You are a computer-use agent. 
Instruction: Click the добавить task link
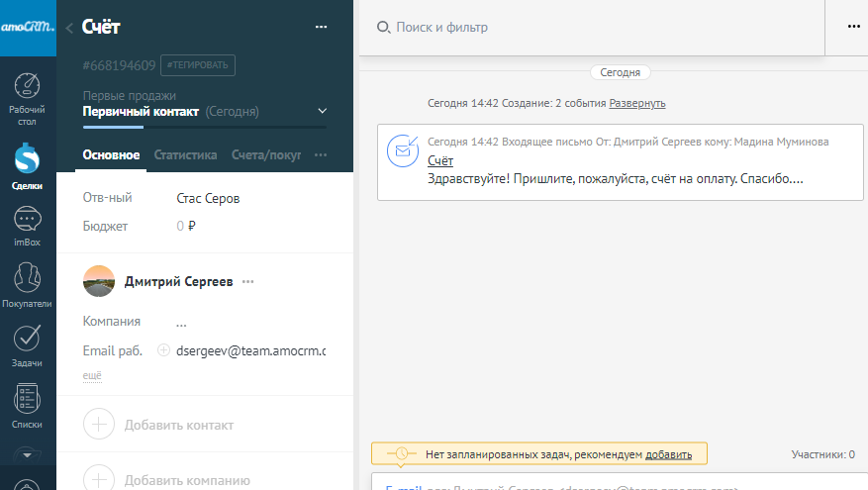(668, 454)
